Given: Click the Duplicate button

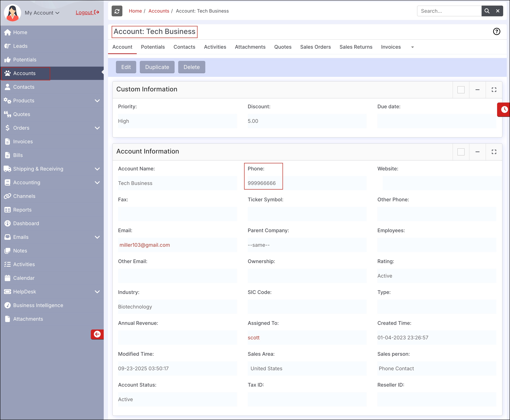Looking at the screenshot, I should pyautogui.click(x=157, y=67).
